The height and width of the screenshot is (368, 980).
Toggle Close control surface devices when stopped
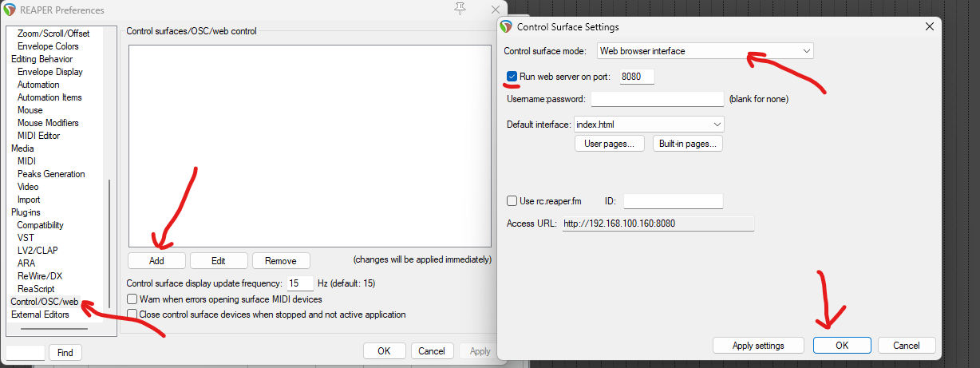point(132,315)
